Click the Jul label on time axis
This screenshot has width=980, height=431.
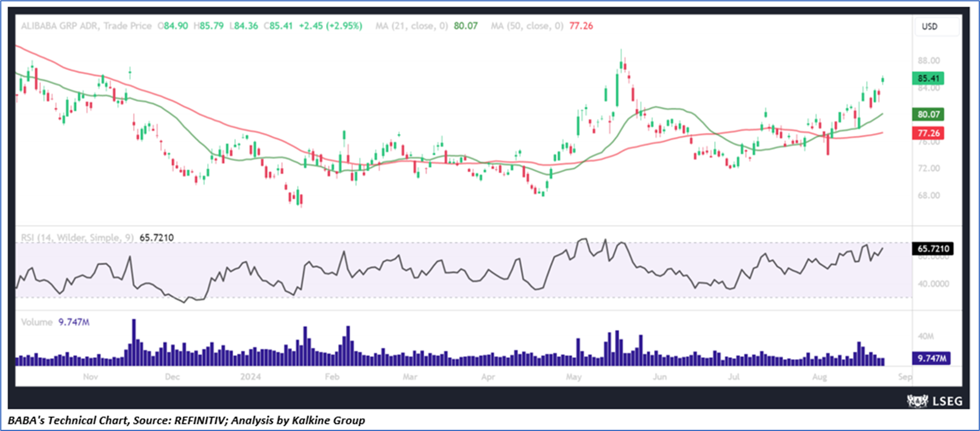734,377
